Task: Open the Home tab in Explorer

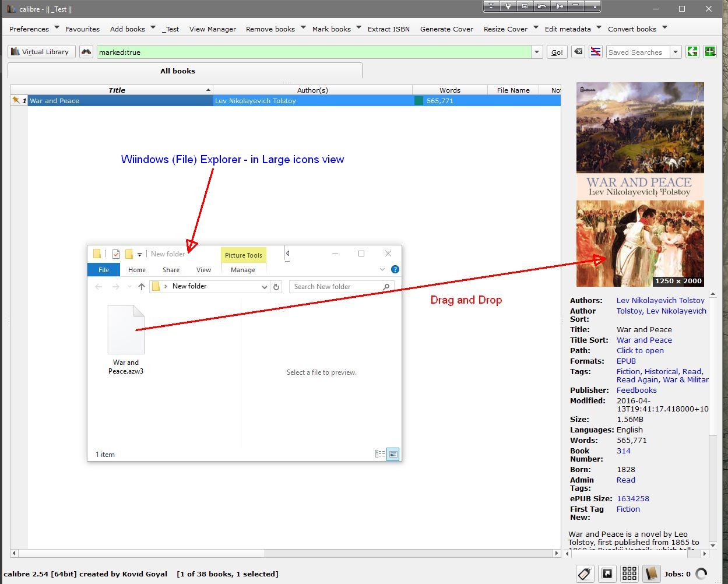Action: click(137, 270)
